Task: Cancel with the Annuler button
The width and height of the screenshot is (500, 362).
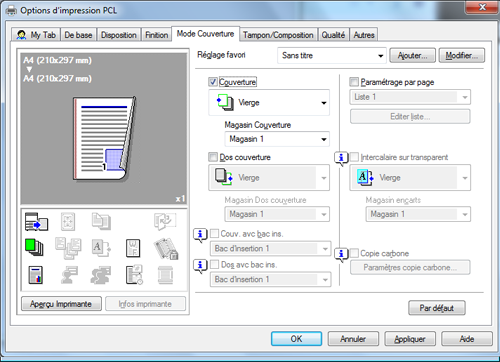Action: (x=353, y=339)
